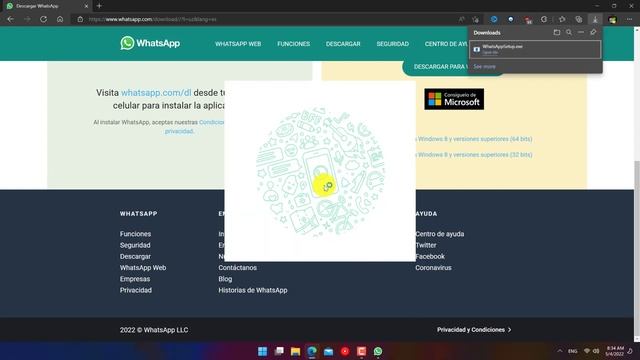This screenshot has height=360, width=640.
Task: Open Edge settings and more menu
Action: click(629, 19)
